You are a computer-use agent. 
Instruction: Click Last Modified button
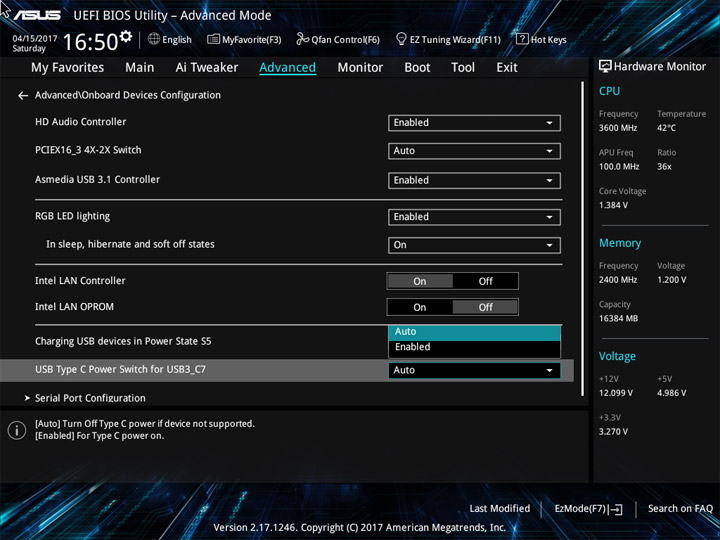click(x=500, y=509)
